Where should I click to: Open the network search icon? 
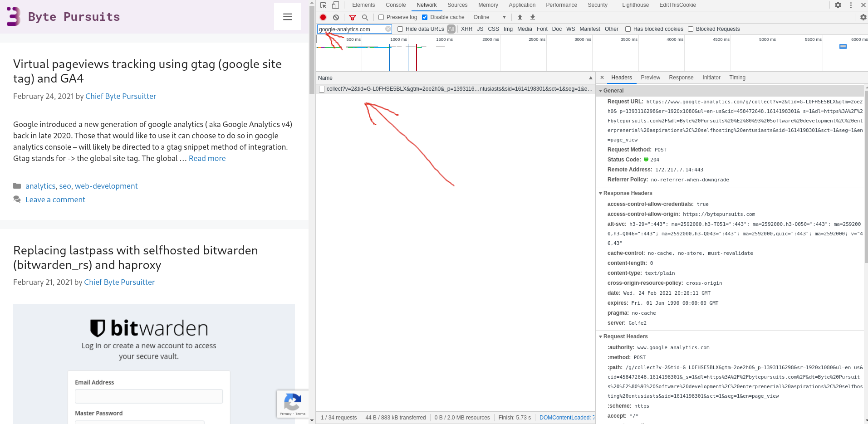(x=365, y=17)
